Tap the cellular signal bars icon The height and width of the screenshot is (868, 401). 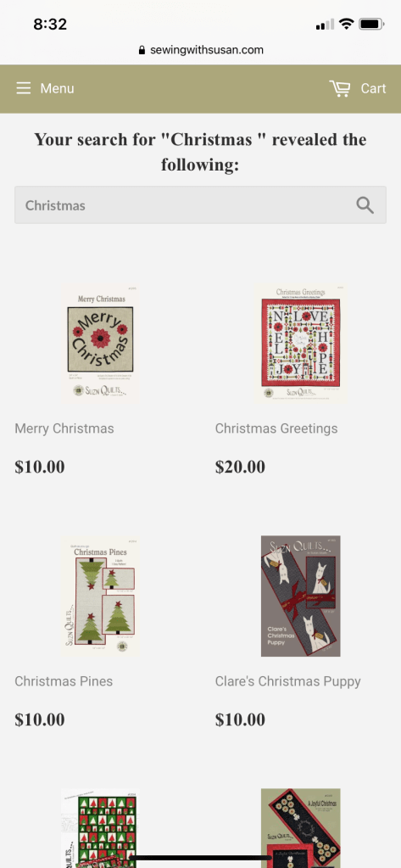(326, 24)
